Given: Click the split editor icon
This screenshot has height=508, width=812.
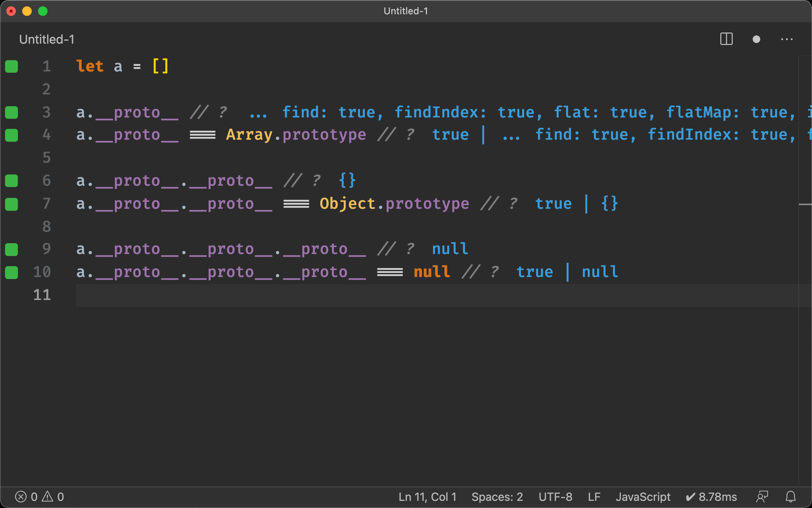Looking at the screenshot, I should tap(726, 39).
